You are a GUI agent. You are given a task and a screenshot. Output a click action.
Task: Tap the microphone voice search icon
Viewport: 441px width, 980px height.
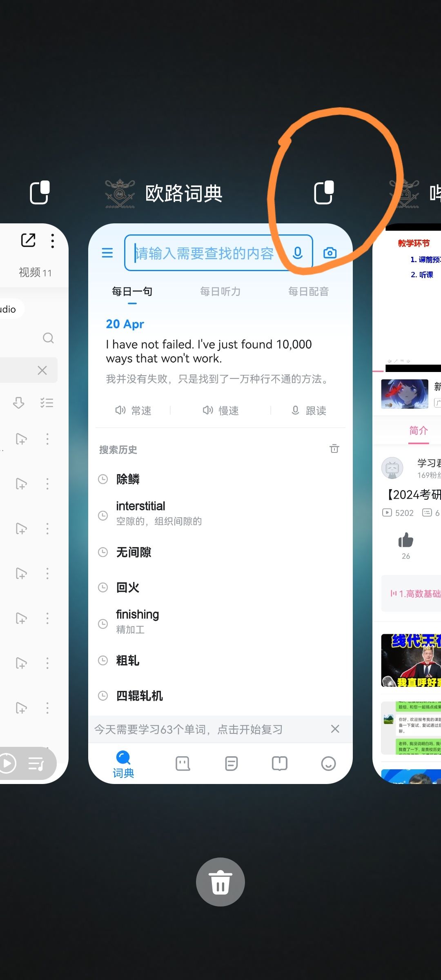(x=298, y=253)
